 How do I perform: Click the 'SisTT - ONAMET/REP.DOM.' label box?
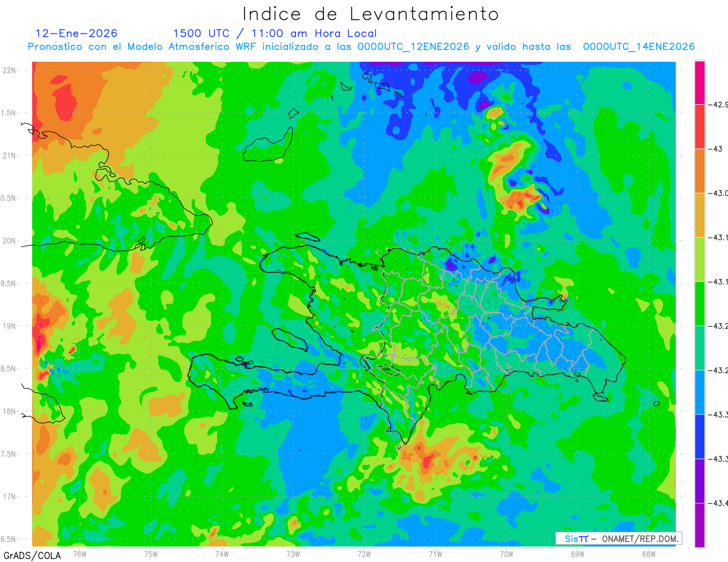619,538
